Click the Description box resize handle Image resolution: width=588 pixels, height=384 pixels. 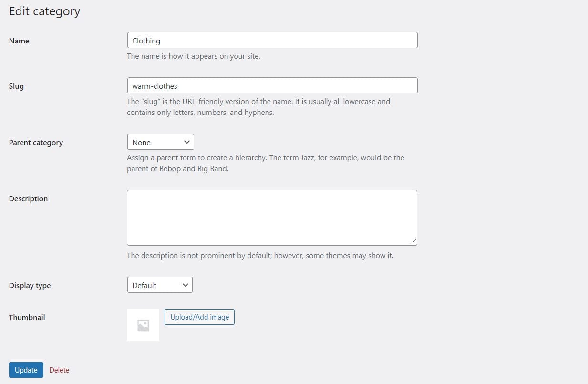click(x=413, y=242)
